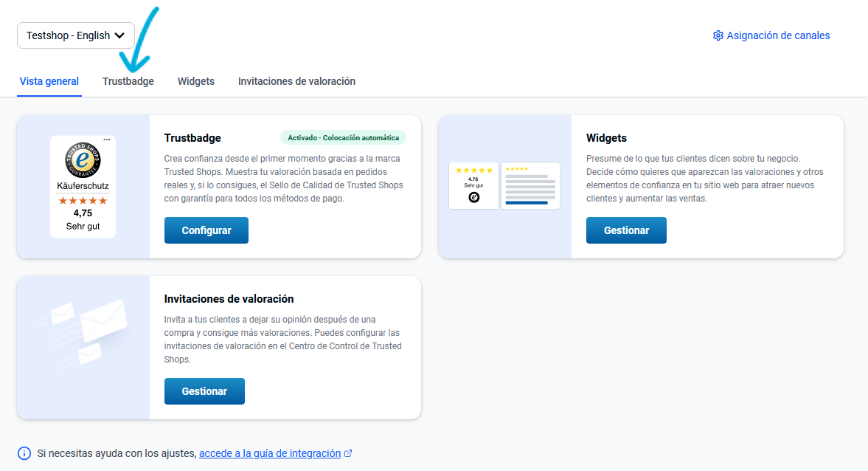Click the orange star rating in Trustbadge preview
Image resolution: width=868 pixels, height=471 pixels.
click(x=83, y=201)
